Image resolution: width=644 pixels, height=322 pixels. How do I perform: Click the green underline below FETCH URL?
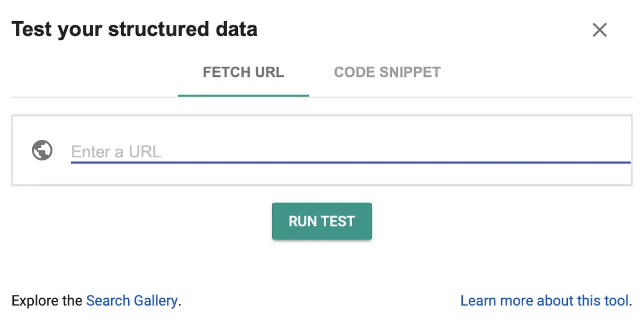coord(243,95)
